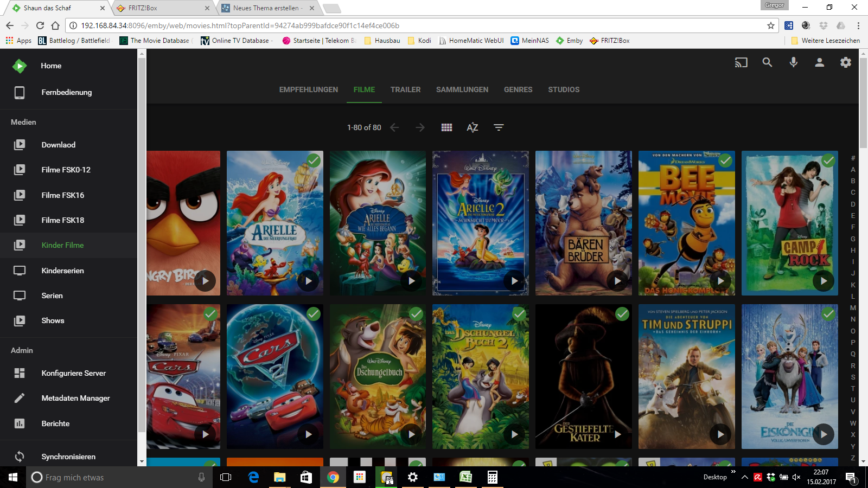
Task: Click the Emby Home logo icon
Action: 20,66
